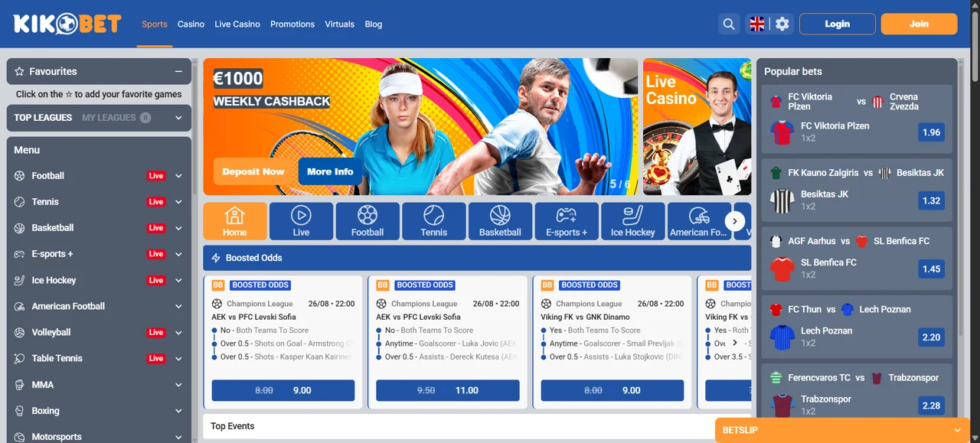Screen dimensions: 980x443
Task: Click the KikoBet logo
Action: [67, 24]
